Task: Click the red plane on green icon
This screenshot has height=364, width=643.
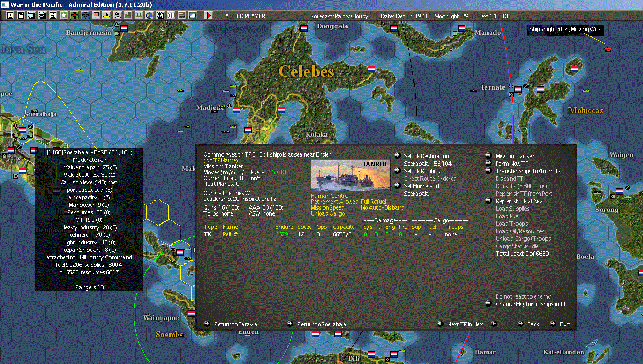Action: pos(74,16)
